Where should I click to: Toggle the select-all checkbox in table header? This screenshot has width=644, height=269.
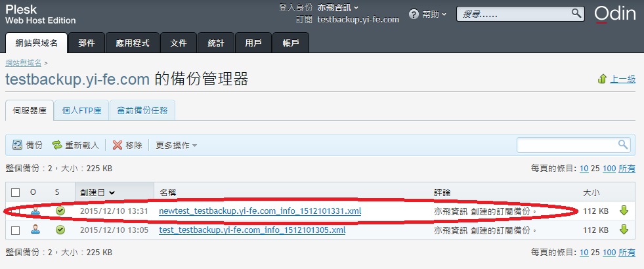[16, 192]
